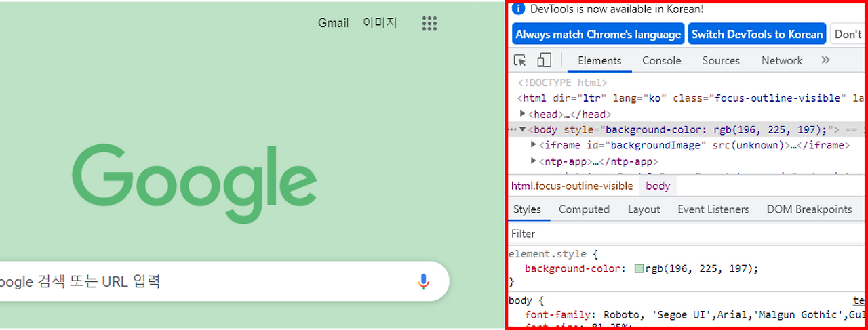Open the background-color swatch picker
Image resolution: width=868 pixels, height=330 pixels.
[639, 269]
